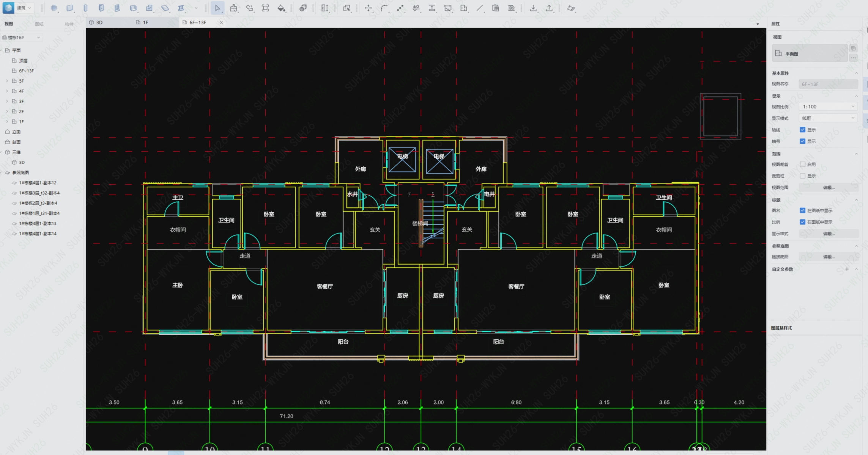Click the export upload arrow icon
The height and width of the screenshot is (455, 868).
[x=549, y=8]
